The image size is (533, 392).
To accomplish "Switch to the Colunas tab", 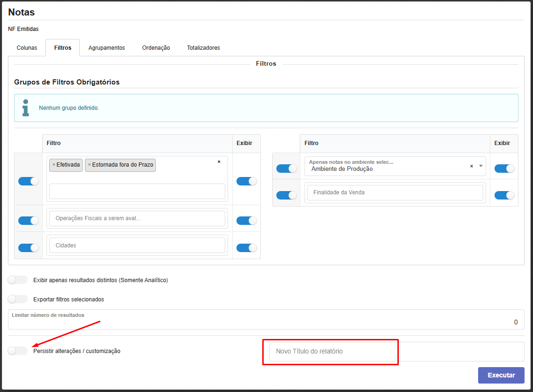I will (x=27, y=48).
